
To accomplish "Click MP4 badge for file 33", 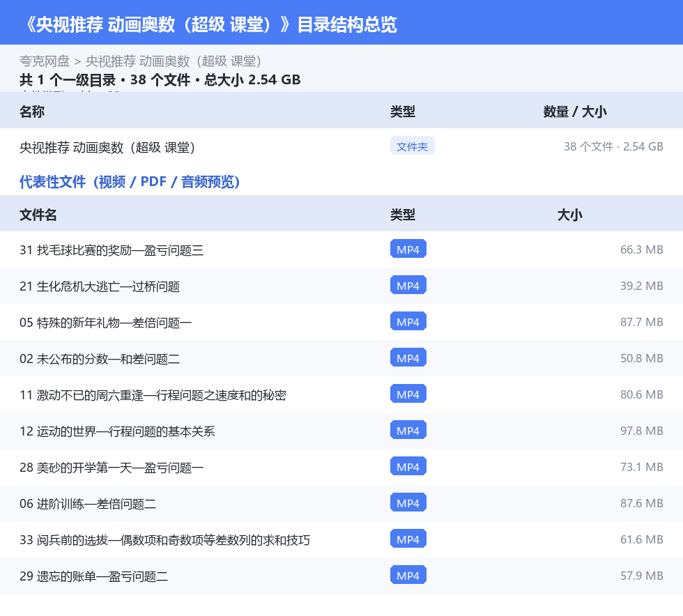I will (408, 539).
